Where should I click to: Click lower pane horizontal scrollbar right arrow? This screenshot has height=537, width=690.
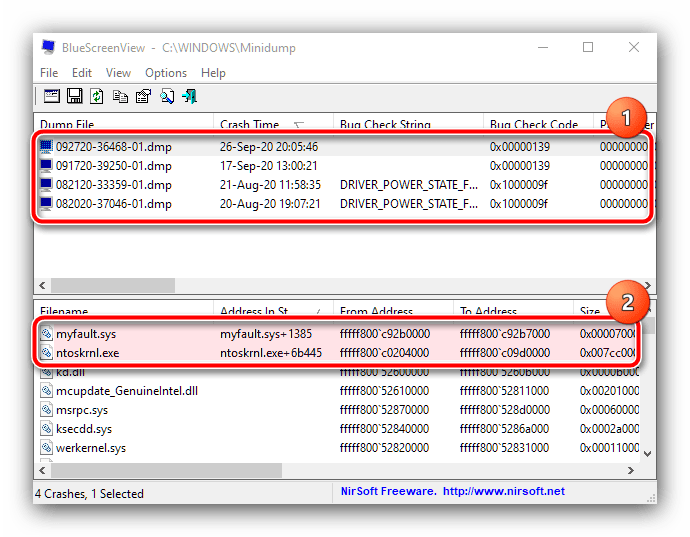coord(631,471)
